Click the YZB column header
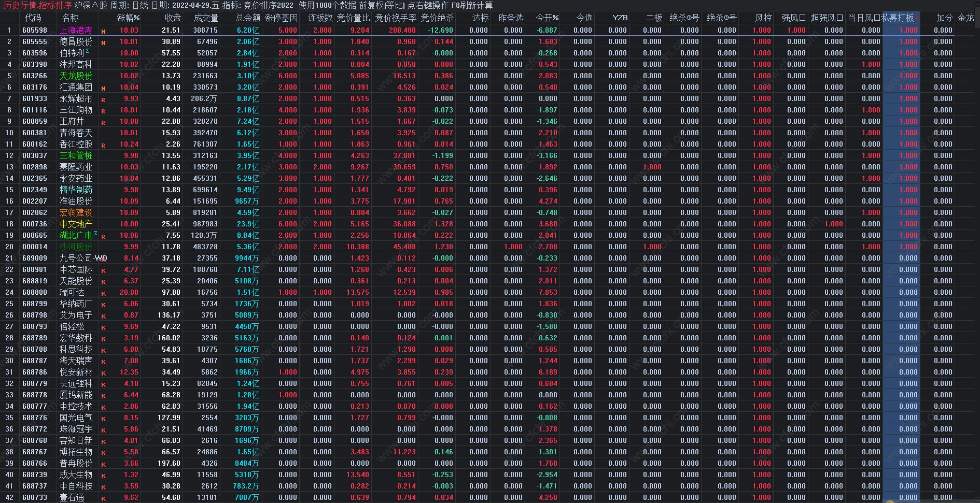Screen dimensions: 980x503 (x=620, y=18)
